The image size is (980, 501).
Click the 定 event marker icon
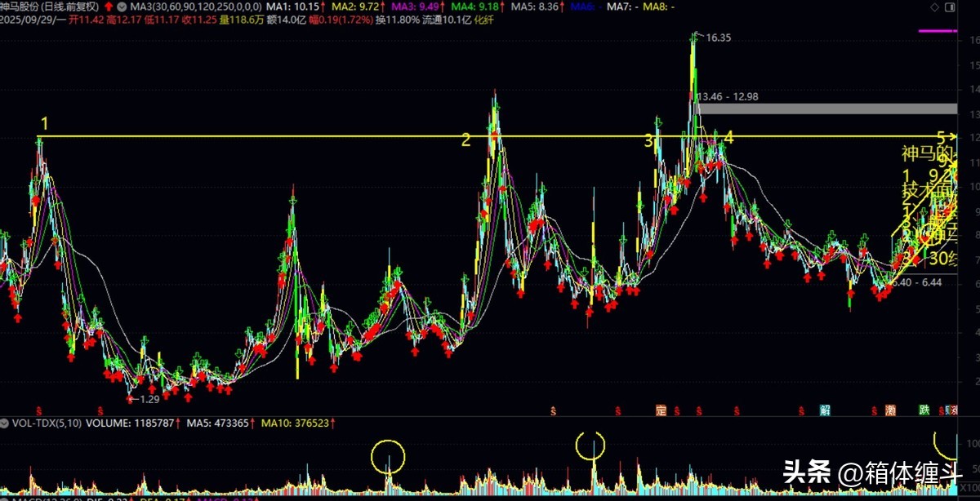click(661, 410)
